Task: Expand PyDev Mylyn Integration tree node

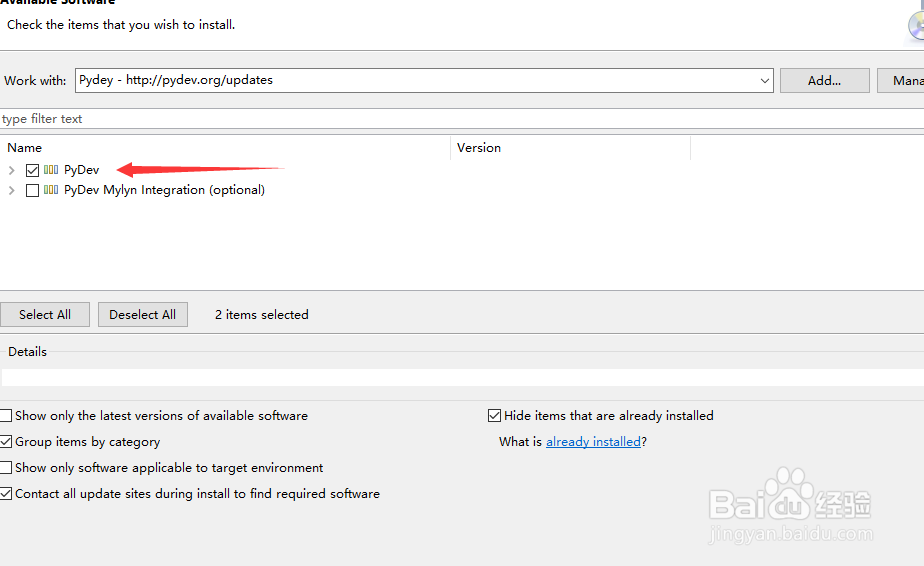Action: [x=12, y=190]
